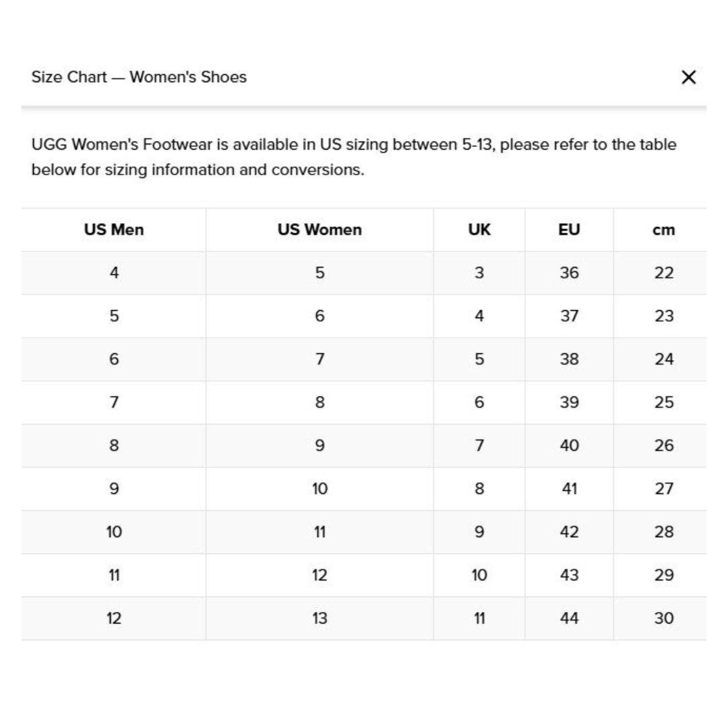Click the sizing description paragraph text
This screenshot has width=728, height=728.
tap(354, 157)
